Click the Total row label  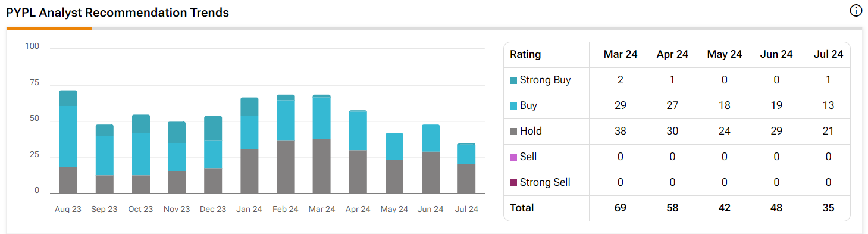click(522, 208)
